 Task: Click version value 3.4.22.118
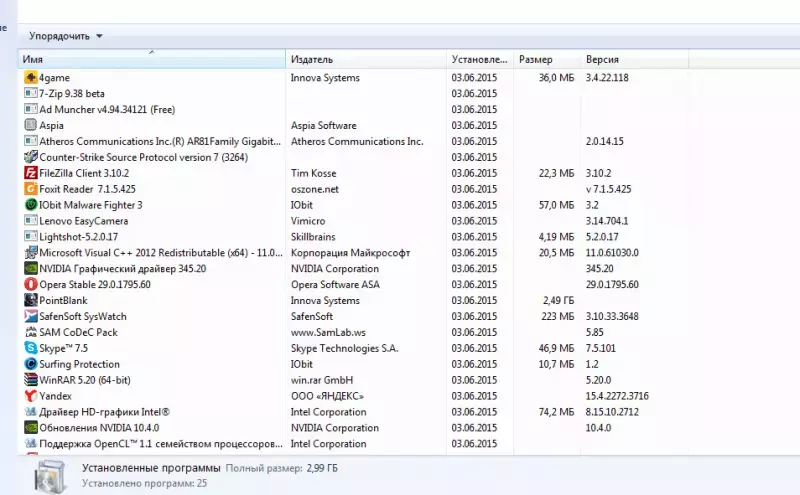(x=607, y=78)
